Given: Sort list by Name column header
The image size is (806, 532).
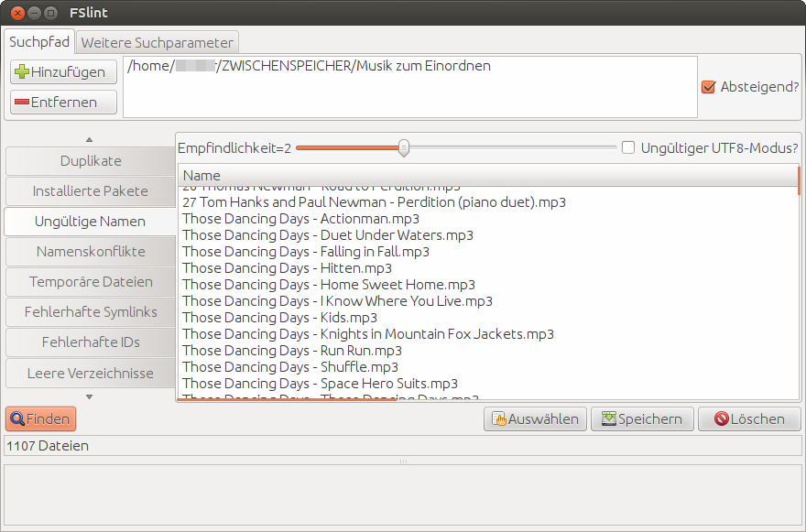Looking at the screenshot, I should click(x=487, y=176).
